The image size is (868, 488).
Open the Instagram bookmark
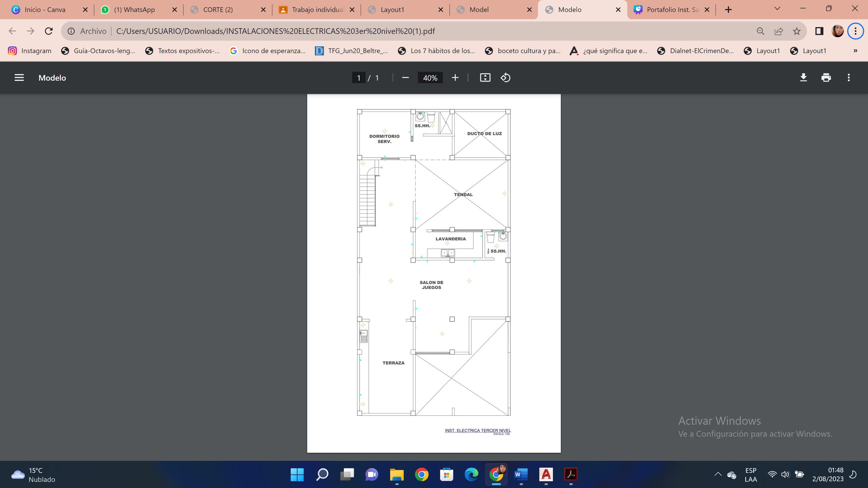pos(30,51)
